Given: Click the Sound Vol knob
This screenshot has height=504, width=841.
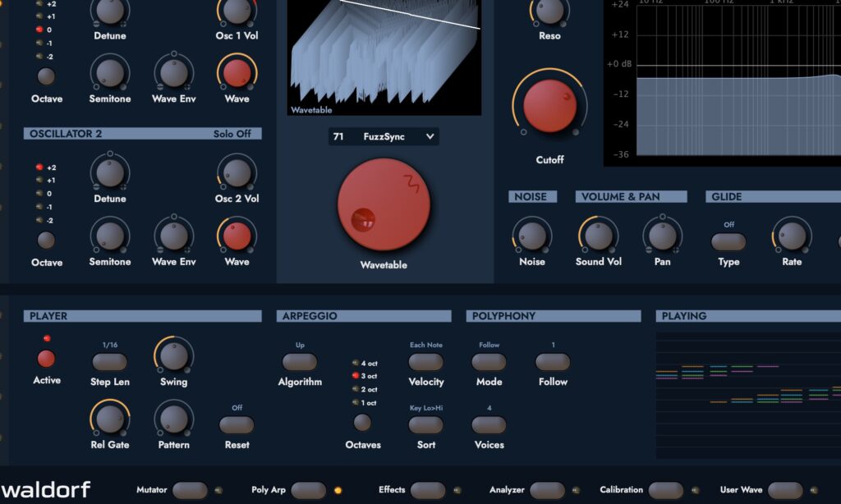Looking at the screenshot, I should [x=598, y=236].
